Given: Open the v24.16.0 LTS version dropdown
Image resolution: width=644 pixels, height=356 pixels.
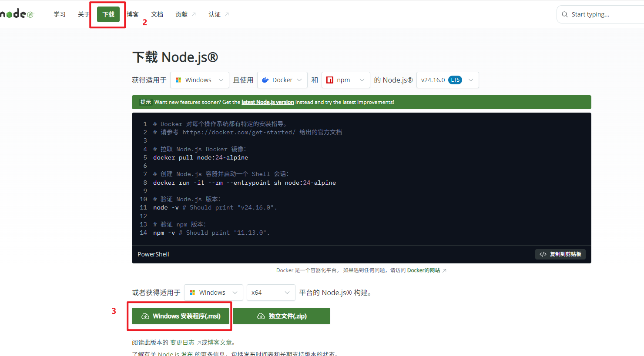Looking at the screenshot, I should [x=448, y=80].
